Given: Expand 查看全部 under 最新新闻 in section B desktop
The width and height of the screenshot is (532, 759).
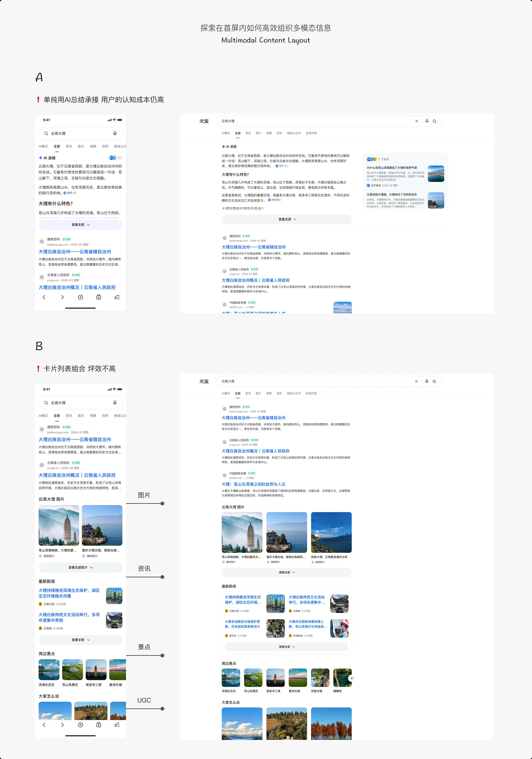Looking at the screenshot, I should (x=287, y=647).
